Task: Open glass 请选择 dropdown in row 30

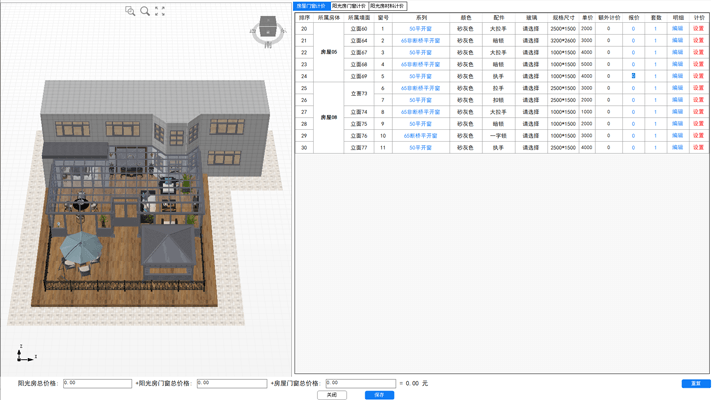Action: (x=531, y=148)
